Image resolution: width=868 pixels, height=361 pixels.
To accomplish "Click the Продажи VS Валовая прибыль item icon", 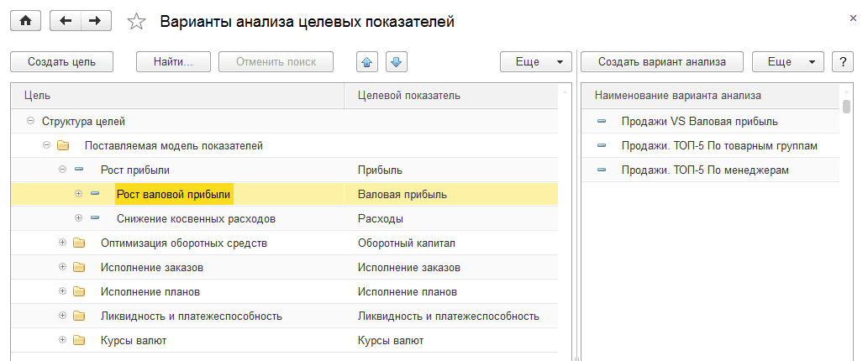I will coord(602,122).
